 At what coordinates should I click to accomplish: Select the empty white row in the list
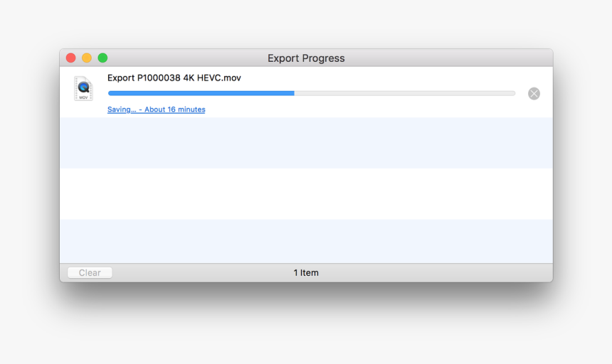tap(306, 193)
